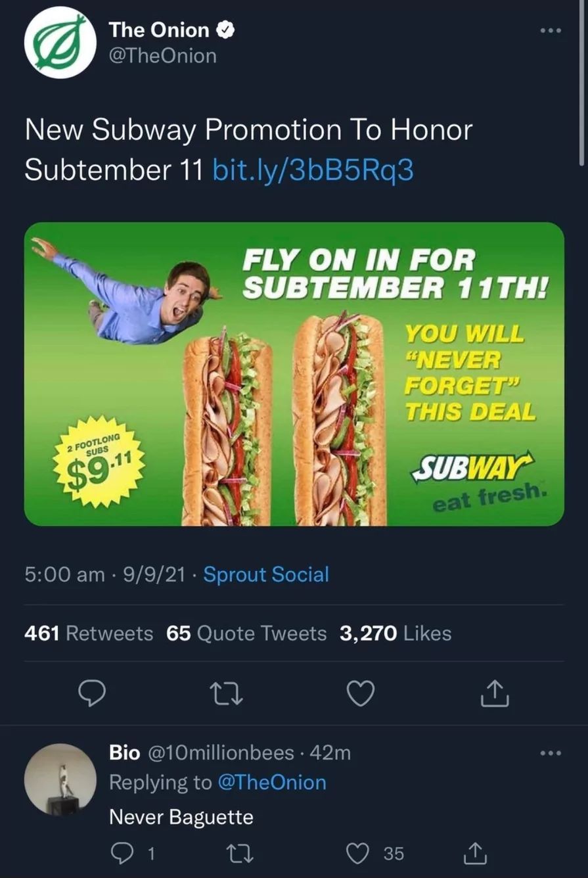Open more options for The Onion tweet
Image resolution: width=588 pixels, height=878 pixels.
pos(549,32)
